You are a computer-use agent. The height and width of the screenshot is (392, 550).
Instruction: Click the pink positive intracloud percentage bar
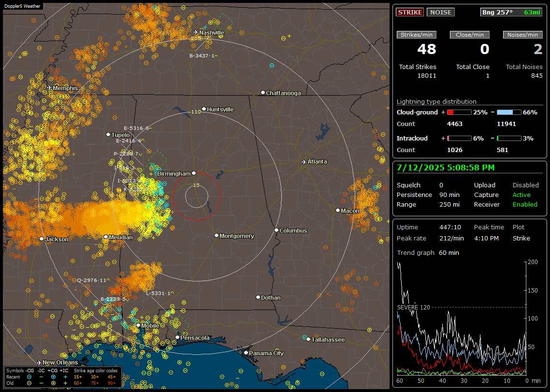459,139
